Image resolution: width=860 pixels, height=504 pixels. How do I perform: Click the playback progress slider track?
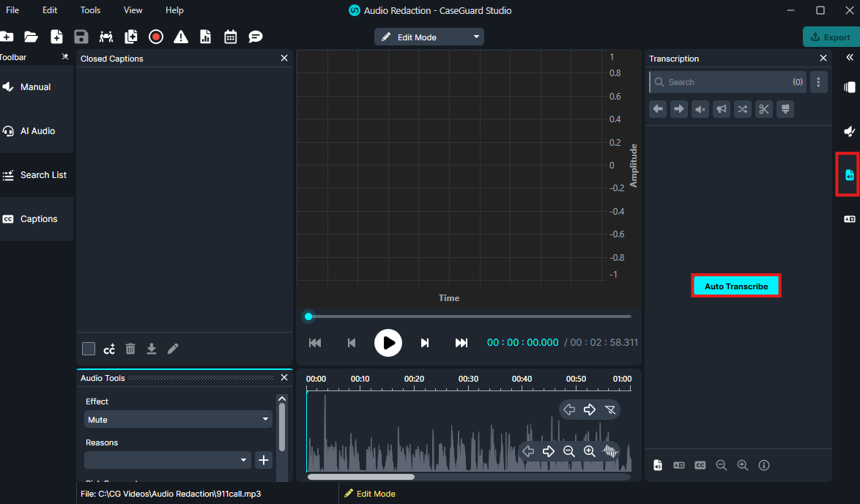[x=469, y=316]
